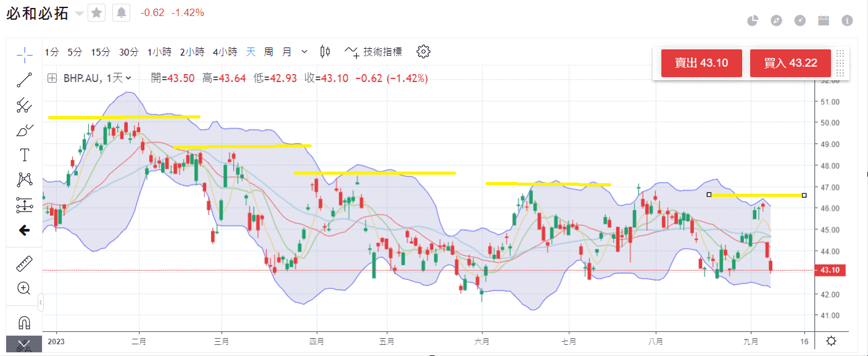The height and width of the screenshot is (356, 868).
Task: Activate the zoom-in magnifier tool
Action: (x=25, y=288)
